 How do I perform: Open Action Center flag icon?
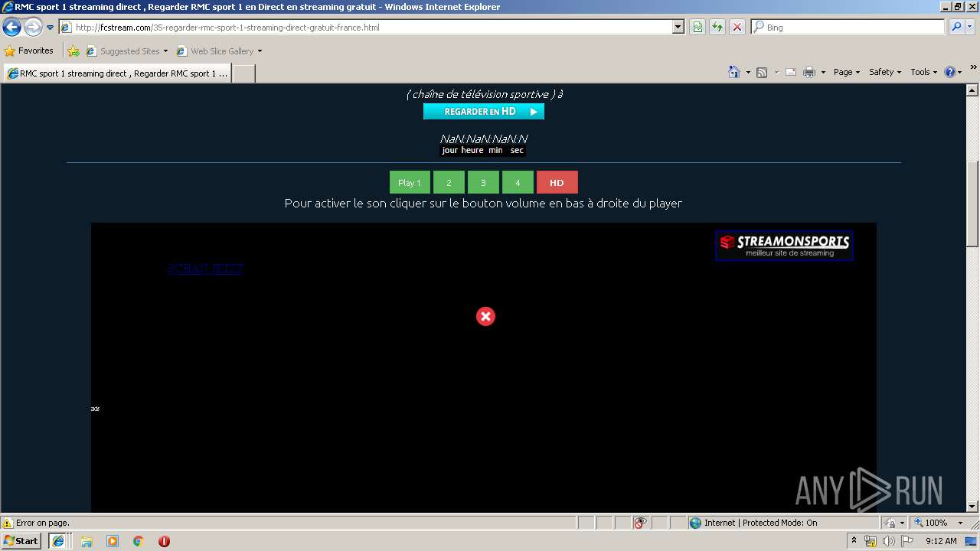pos(907,541)
